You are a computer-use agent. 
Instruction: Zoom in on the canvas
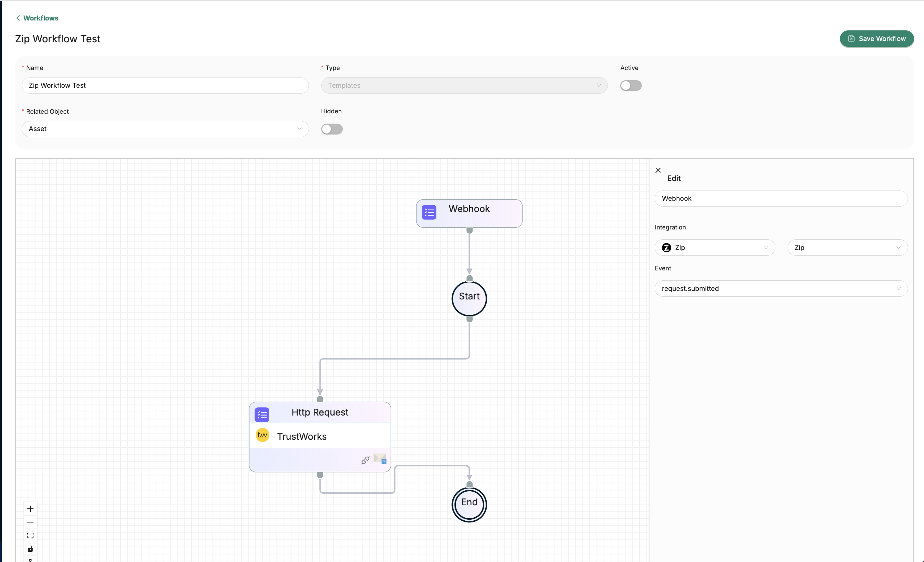tap(30, 508)
